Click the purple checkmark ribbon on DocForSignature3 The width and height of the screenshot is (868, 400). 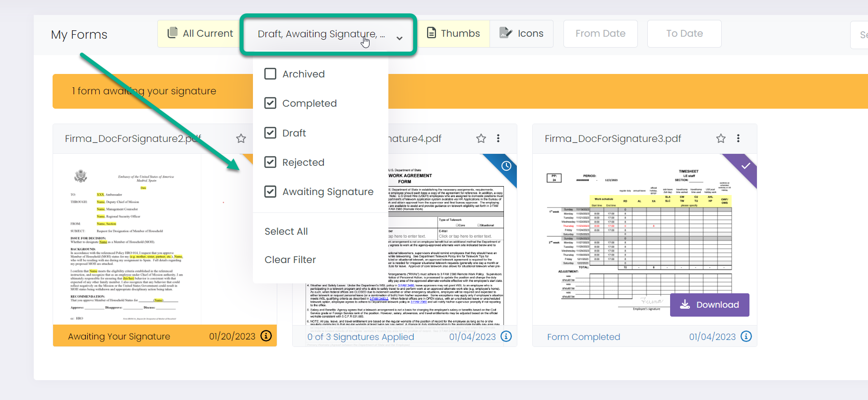click(745, 166)
